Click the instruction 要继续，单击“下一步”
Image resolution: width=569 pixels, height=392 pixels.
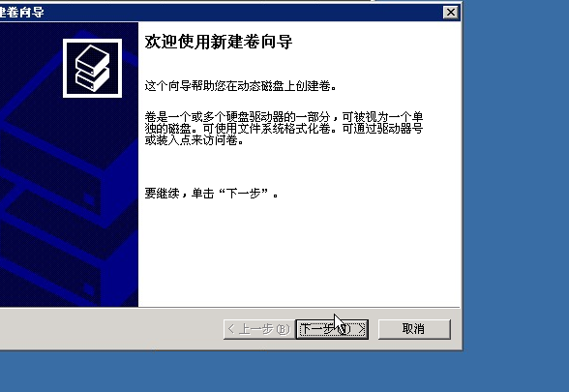[x=212, y=194]
